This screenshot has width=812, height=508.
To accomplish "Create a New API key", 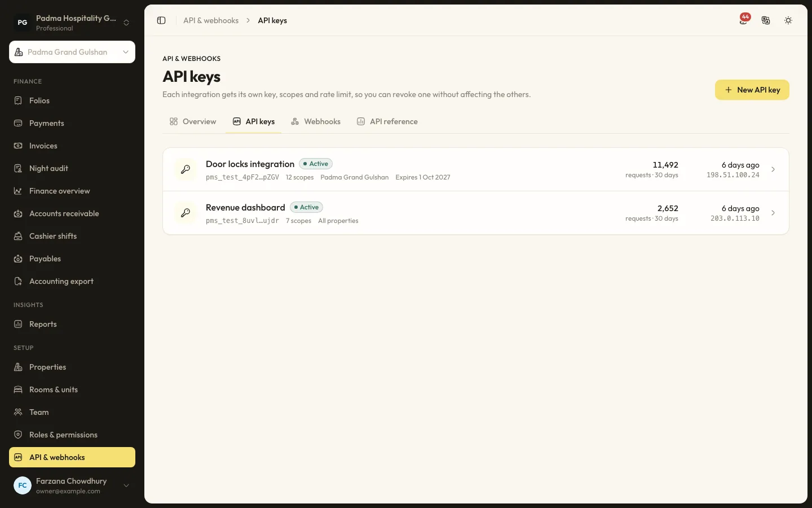I will (x=752, y=90).
